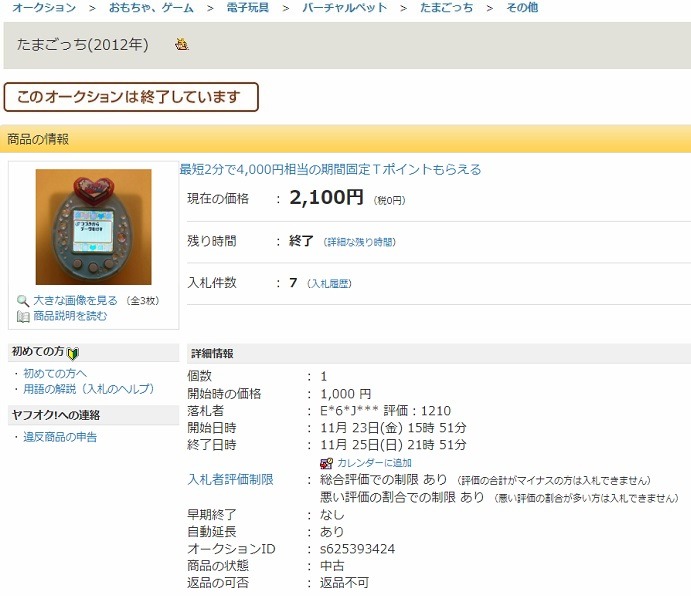691x612 pixels.
Task: Open たまごっち breadcrumb category
Action: tap(446, 7)
